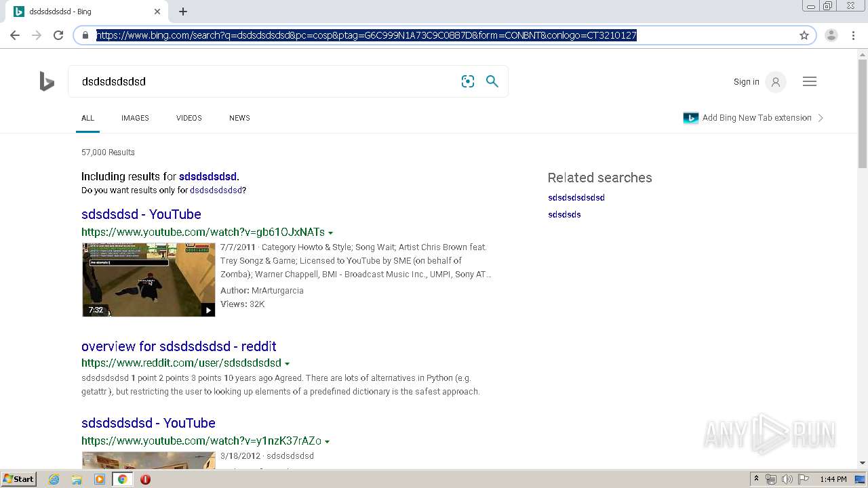Image resolution: width=868 pixels, height=488 pixels.
Task: Click the search magnifier icon
Action: tap(492, 81)
